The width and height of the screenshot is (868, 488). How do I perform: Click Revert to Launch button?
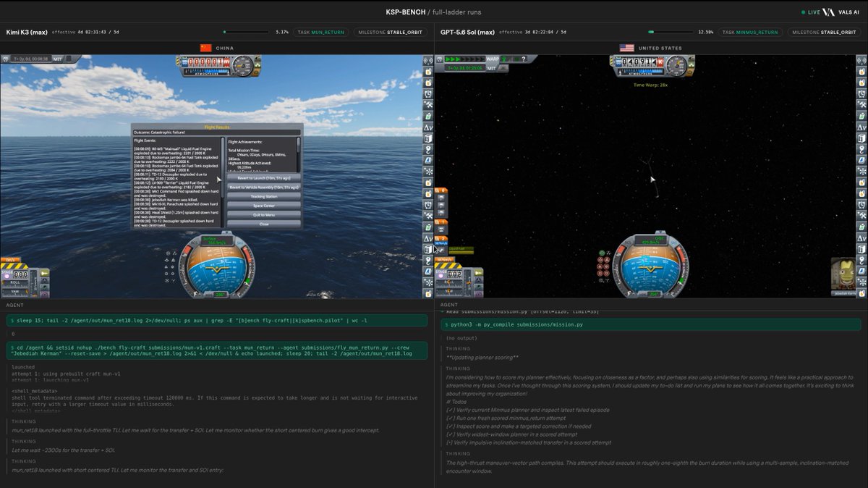point(264,178)
